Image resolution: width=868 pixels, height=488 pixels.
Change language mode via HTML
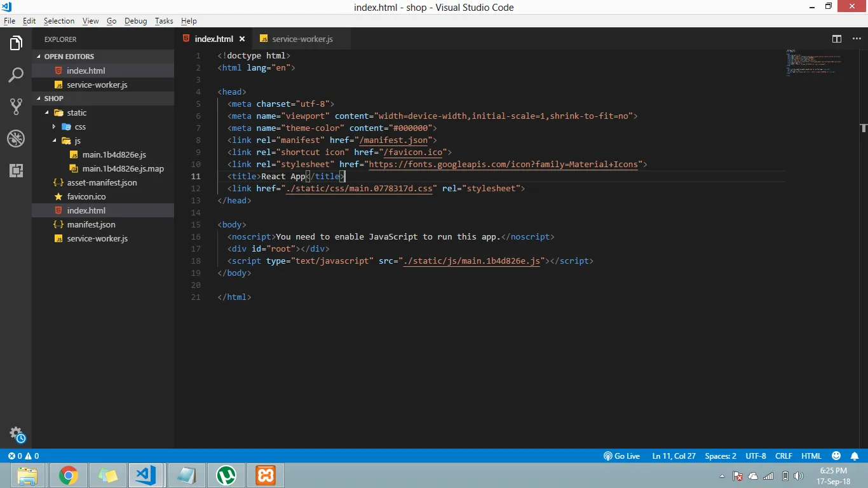[x=811, y=456]
